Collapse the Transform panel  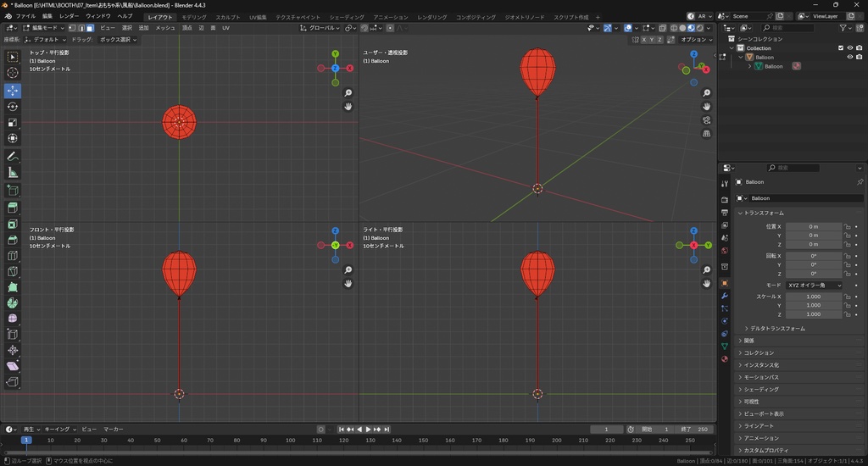[x=764, y=213]
